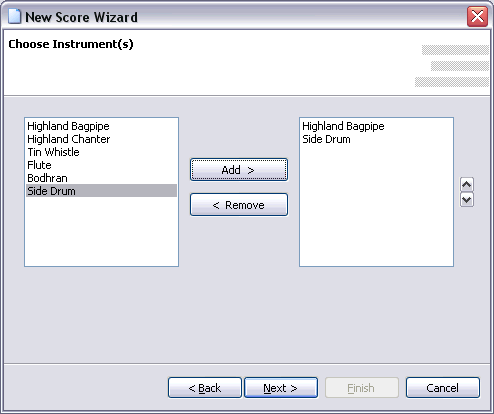Close the New Score Wizard window
The height and width of the screenshot is (414, 494).
[x=477, y=16]
